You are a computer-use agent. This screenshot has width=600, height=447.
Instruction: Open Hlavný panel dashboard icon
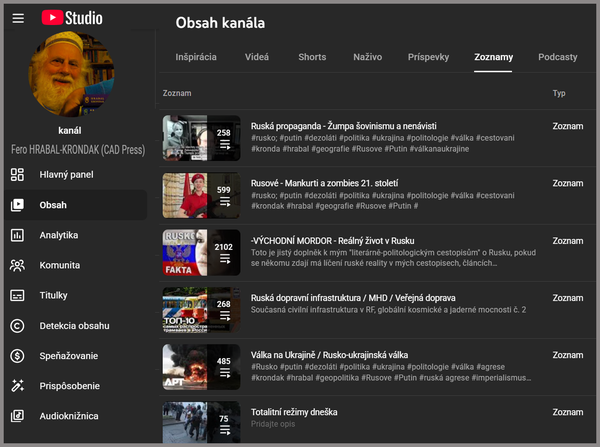18,175
